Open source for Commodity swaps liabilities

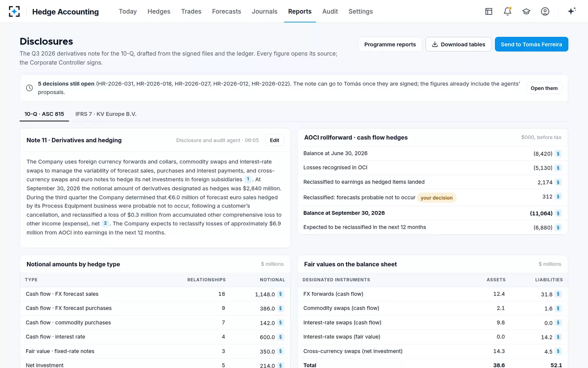pos(558,309)
